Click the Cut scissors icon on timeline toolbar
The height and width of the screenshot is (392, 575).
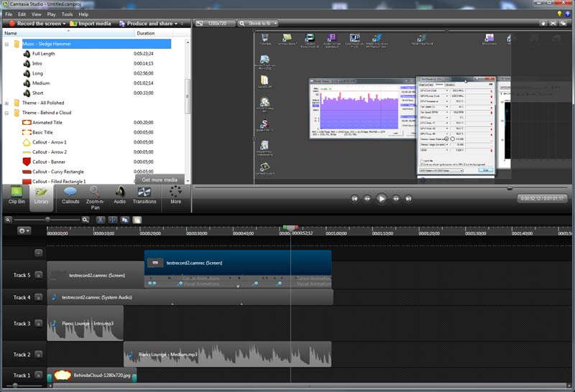pyautogui.click(x=100, y=220)
